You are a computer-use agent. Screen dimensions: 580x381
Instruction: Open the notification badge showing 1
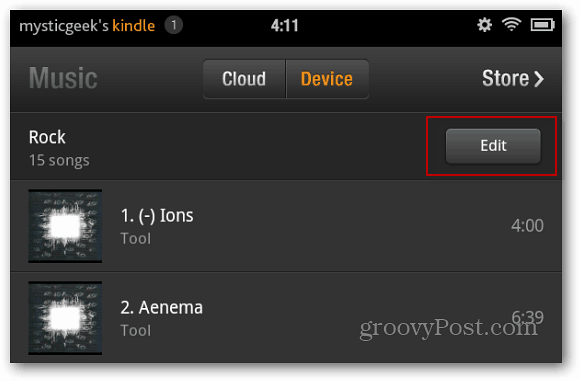click(173, 25)
